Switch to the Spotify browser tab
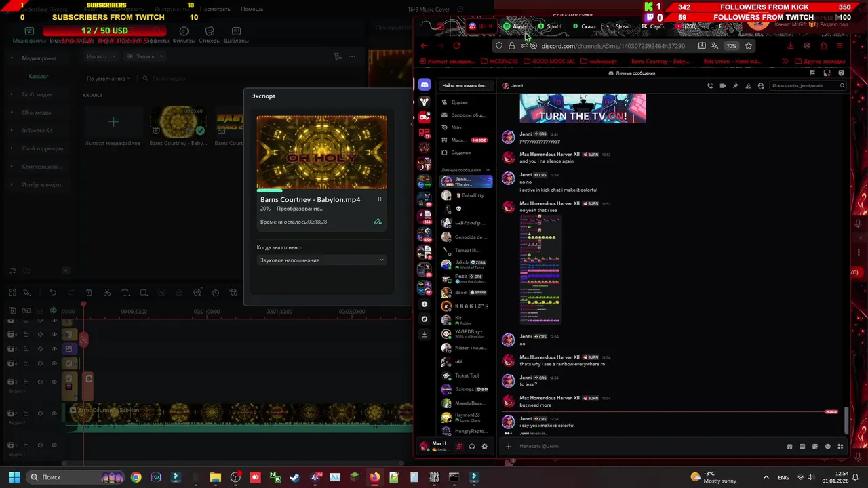This screenshot has height=488, width=868. tap(550, 26)
